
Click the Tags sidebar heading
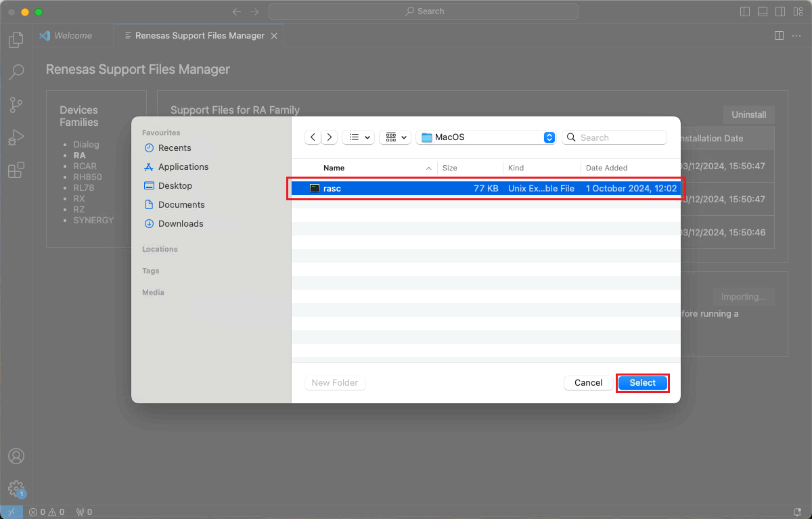151,271
